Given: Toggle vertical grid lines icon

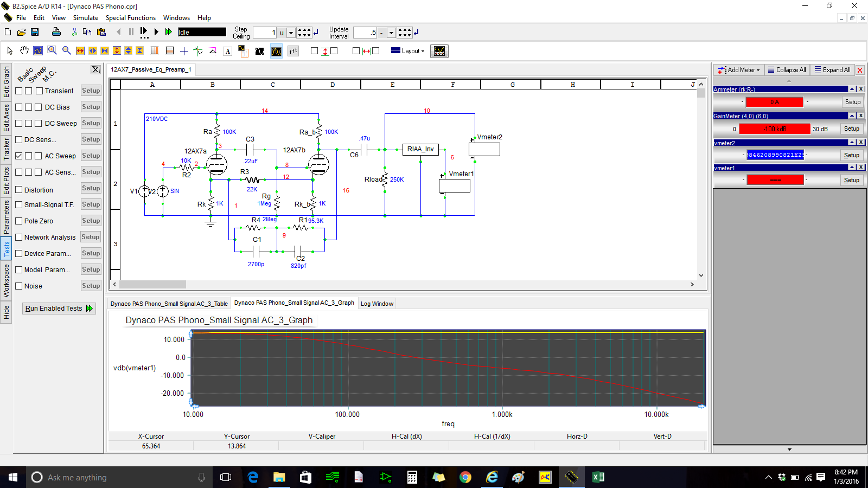Looking at the screenshot, I should coord(155,51).
